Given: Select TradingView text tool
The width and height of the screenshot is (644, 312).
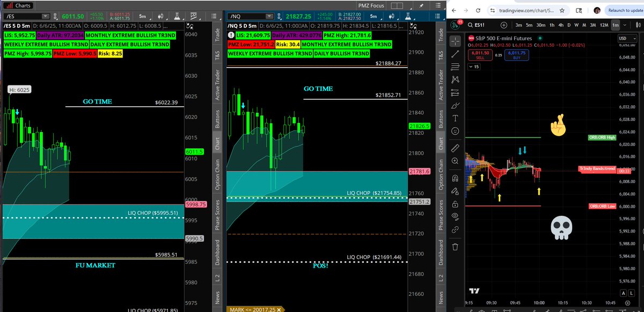Looking at the screenshot, I should pyautogui.click(x=455, y=118).
